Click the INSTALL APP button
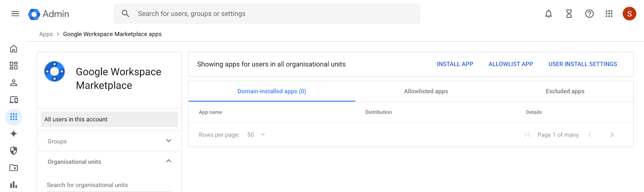 tap(455, 64)
